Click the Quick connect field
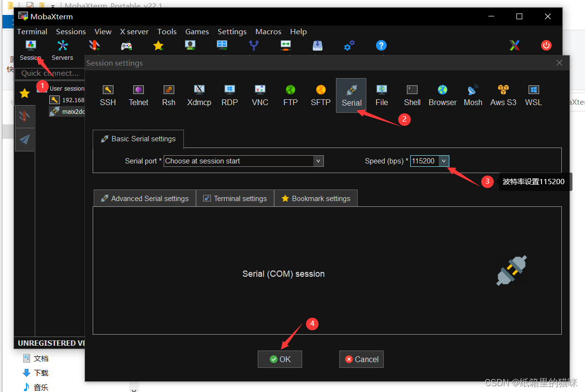The width and height of the screenshot is (585, 392). 50,73
